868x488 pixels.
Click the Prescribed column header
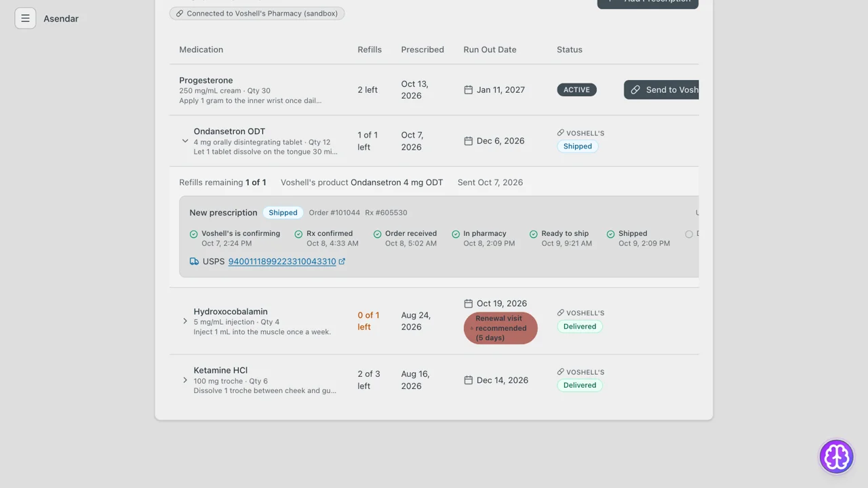coord(422,49)
